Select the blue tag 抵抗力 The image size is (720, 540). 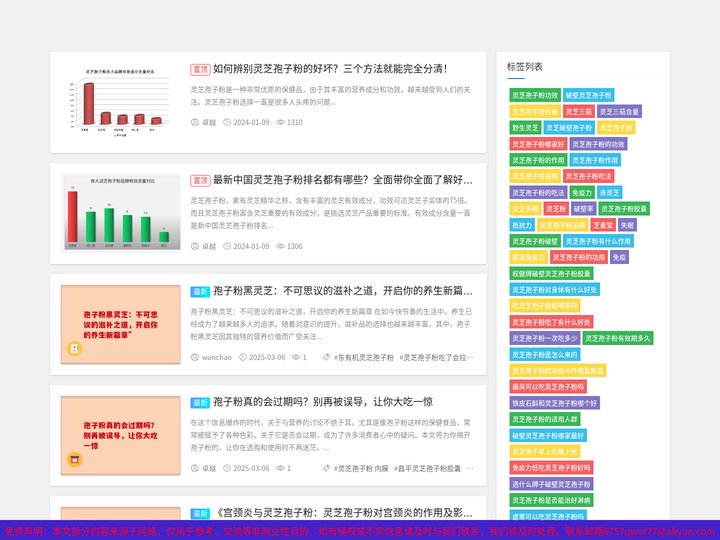click(522, 225)
